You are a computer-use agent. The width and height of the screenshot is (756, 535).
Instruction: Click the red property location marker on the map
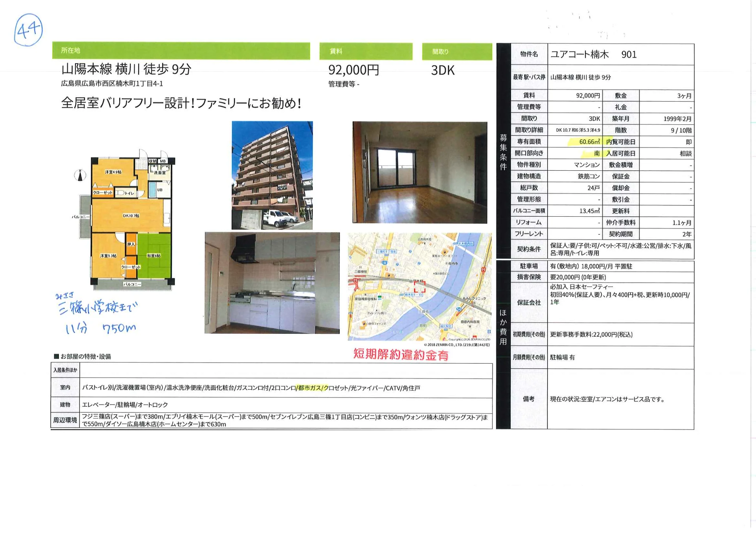pyautogui.click(x=420, y=287)
